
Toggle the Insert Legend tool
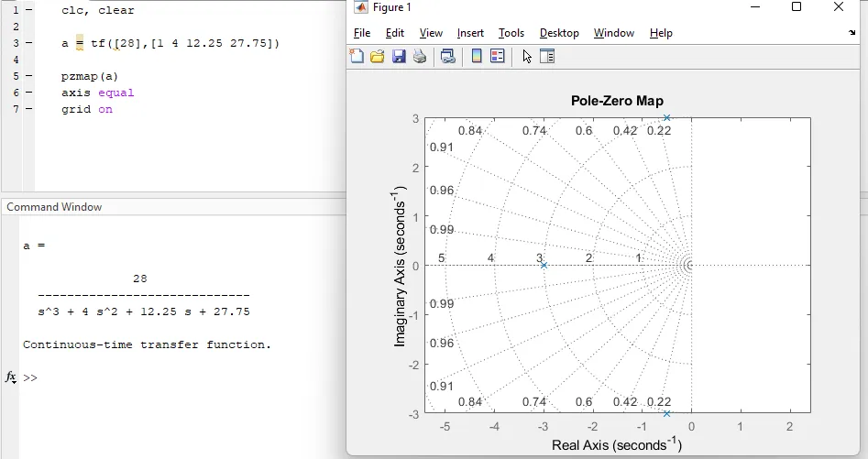pyautogui.click(x=497, y=57)
